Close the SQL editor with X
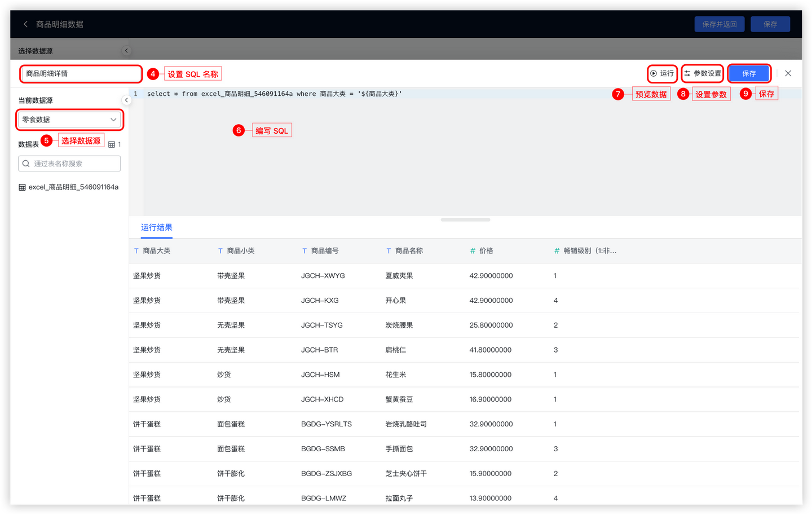This screenshot has width=812, height=515. [x=788, y=73]
